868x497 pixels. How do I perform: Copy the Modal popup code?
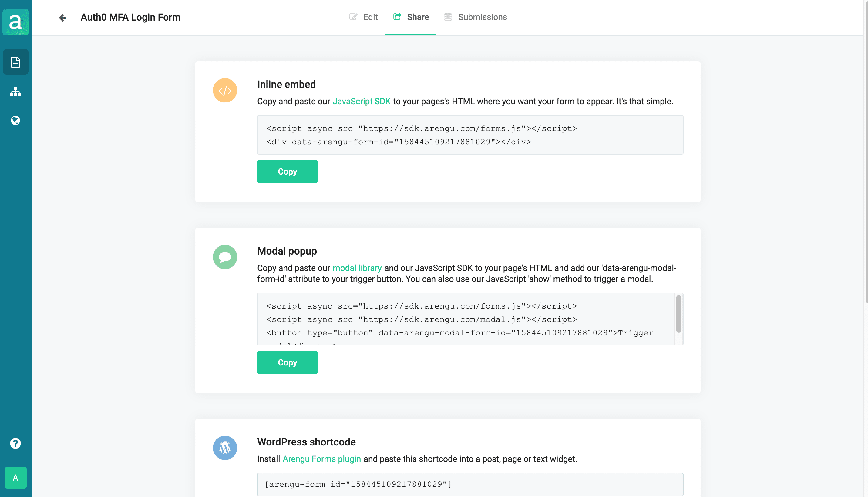[287, 362]
